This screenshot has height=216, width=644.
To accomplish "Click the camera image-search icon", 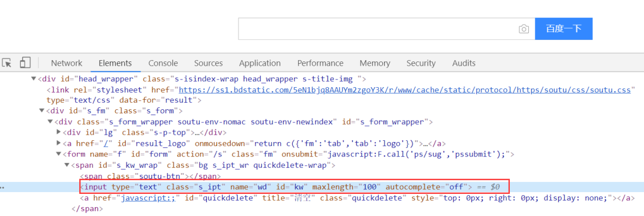I will [524, 29].
